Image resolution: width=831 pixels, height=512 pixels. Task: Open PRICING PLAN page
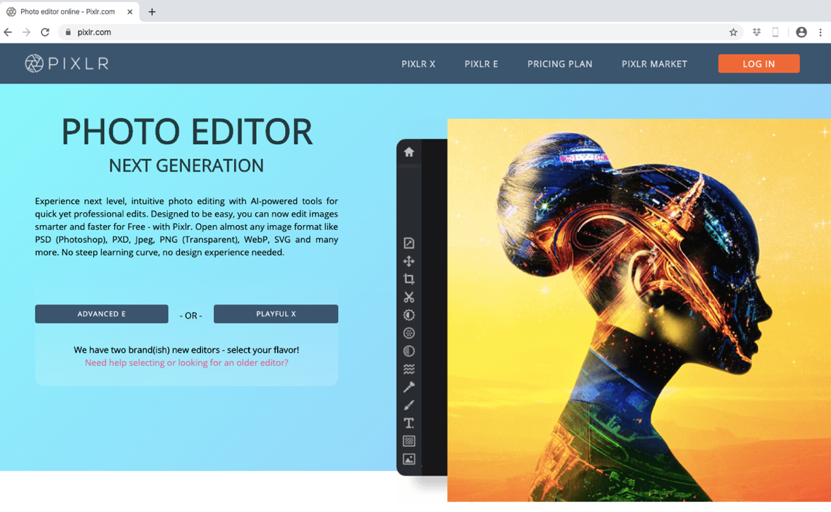point(560,64)
